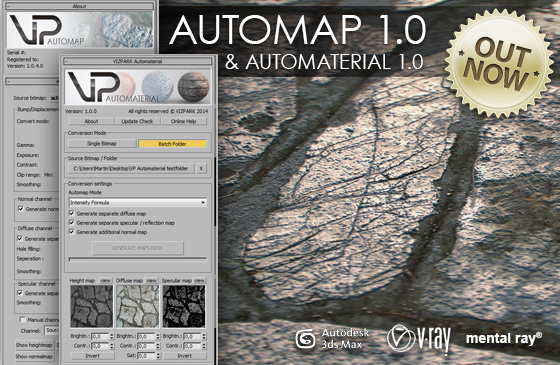
Task: Adjust Height map Brightn. spinner arrows
Action: click(x=111, y=336)
